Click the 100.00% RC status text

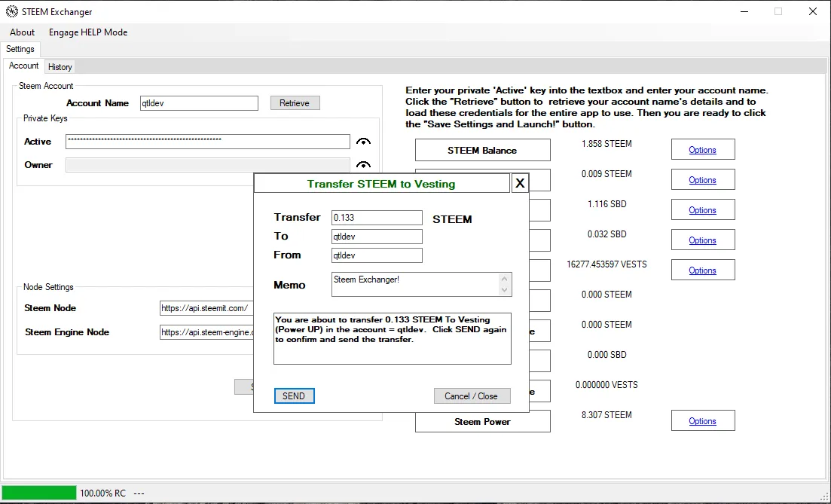pyautogui.click(x=102, y=493)
